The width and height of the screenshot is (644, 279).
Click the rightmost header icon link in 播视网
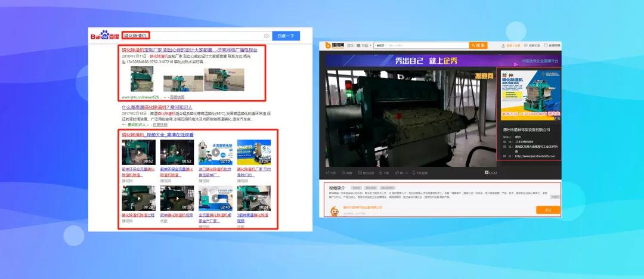tap(552, 45)
